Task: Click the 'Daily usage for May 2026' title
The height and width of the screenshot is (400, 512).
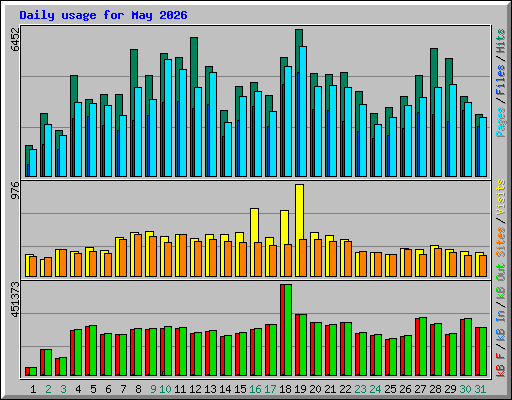Action: (x=103, y=15)
